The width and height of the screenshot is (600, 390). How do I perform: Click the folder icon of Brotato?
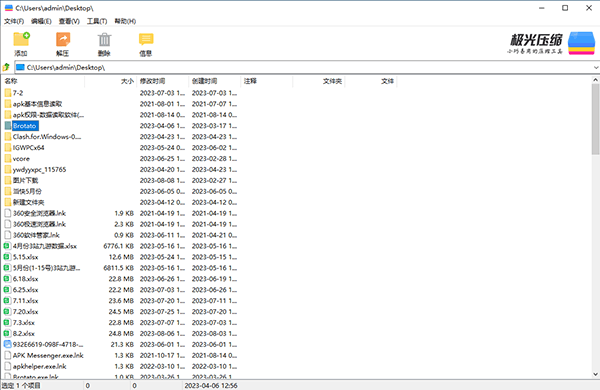pyautogui.click(x=8, y=126)
